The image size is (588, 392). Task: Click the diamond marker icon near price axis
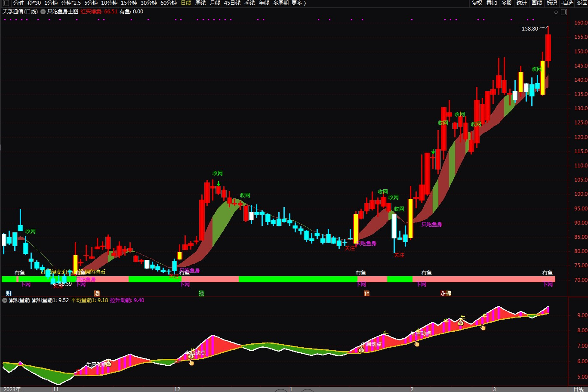(556, 12)
